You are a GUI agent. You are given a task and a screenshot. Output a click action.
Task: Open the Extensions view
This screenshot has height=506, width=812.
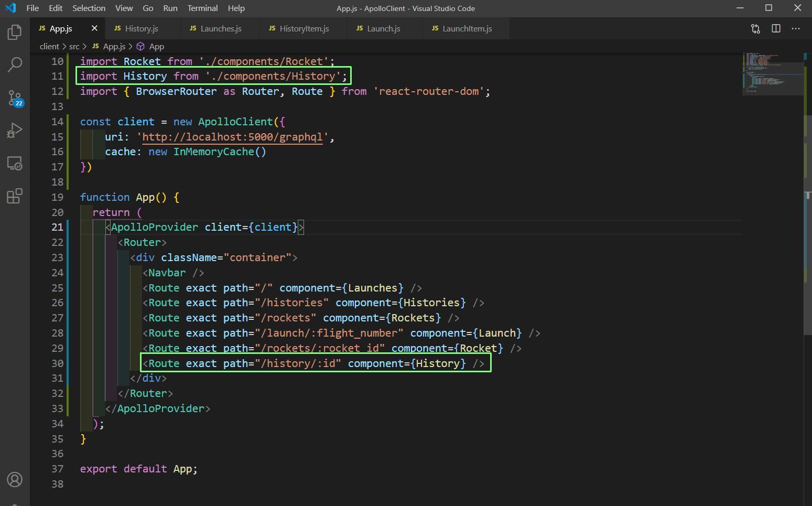pyautogui.click(x=15, y=196)
